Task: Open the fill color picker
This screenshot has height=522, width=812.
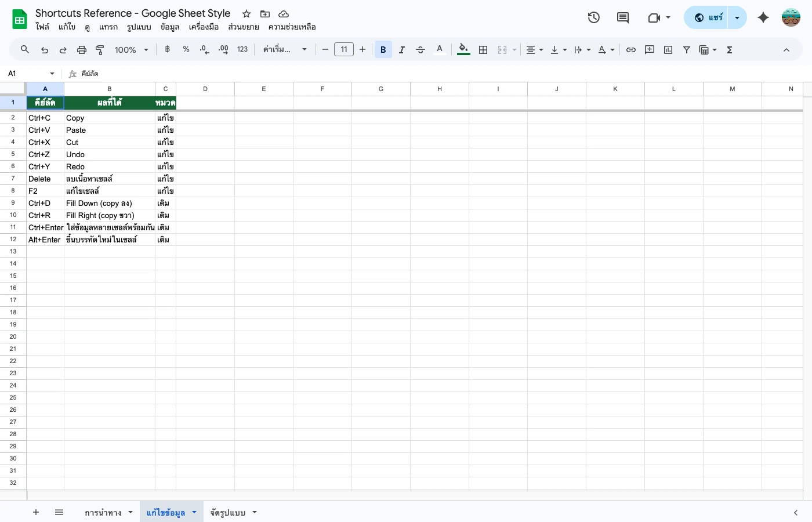Action: (x=463, y=50)
